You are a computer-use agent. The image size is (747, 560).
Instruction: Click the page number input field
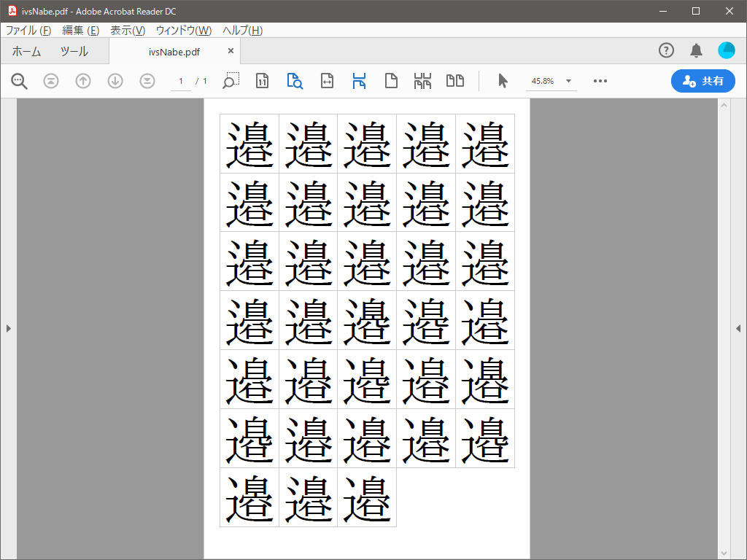coord(181,81)
